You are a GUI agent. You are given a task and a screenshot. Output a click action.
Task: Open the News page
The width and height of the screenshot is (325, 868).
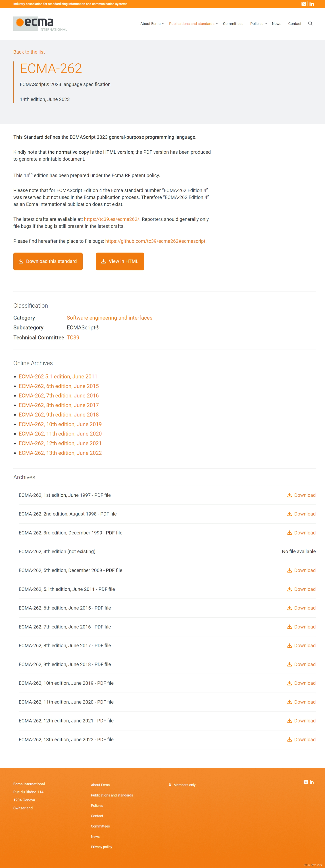277,24
